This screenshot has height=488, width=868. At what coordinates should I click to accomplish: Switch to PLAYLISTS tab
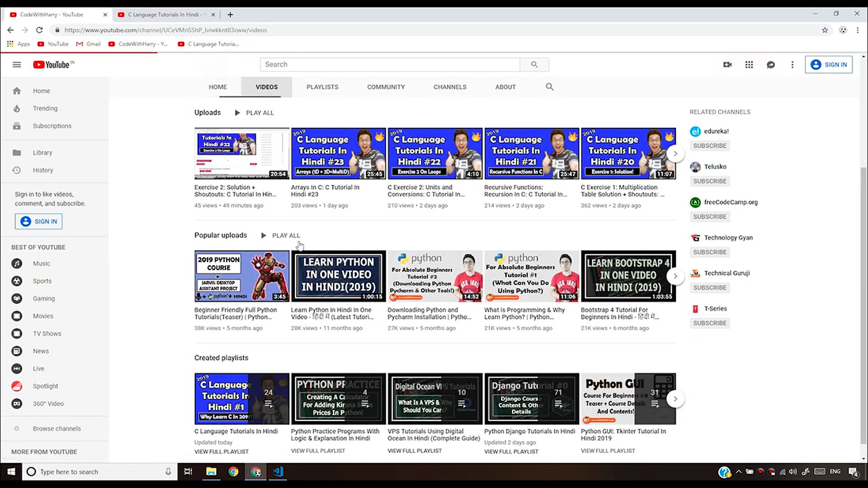[x=322, y=87]
